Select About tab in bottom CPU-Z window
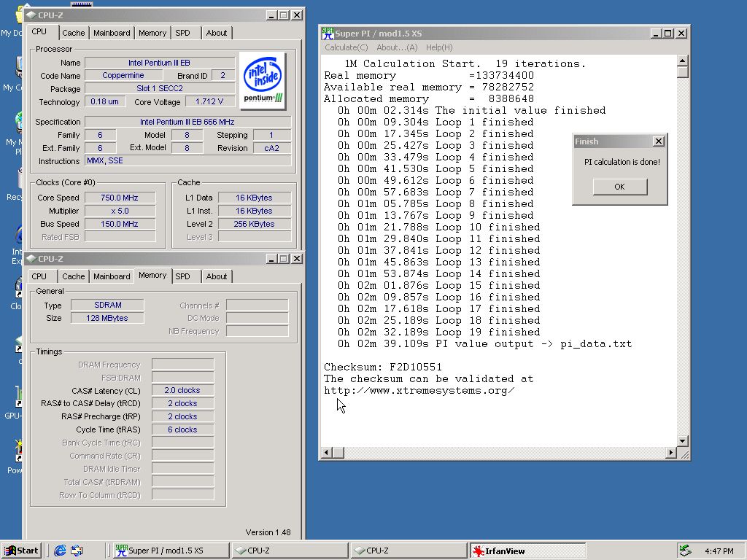Screen dimensions: 747x560 tap(216, 276)
